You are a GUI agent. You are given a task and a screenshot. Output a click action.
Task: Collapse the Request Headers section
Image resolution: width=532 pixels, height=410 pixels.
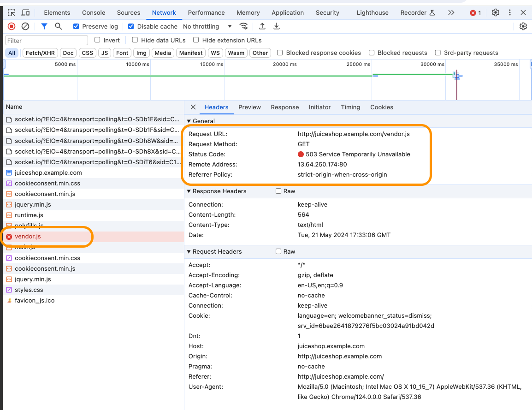[189, 252]
